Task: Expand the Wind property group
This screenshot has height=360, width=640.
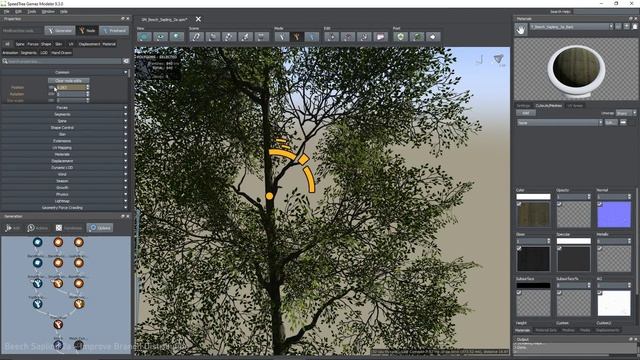Action: click(64, 174)
